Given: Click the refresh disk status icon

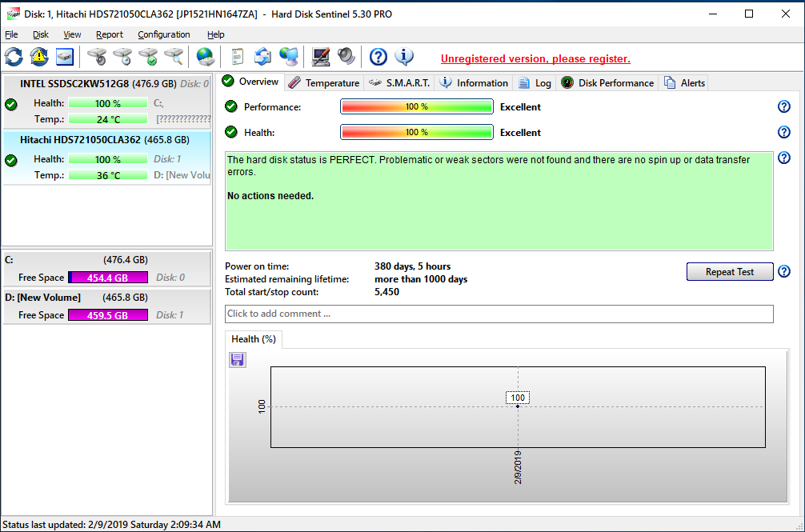Looking at the screenshot, I should (14, 57).
